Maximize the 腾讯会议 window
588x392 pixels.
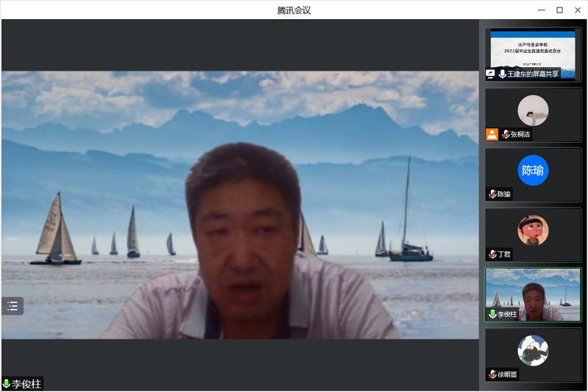559,10
